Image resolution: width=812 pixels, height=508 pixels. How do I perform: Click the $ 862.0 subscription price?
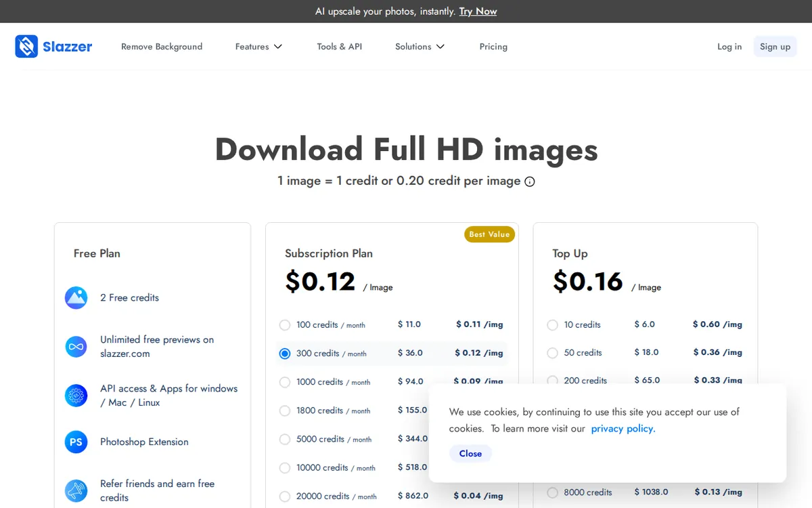(x=413, y=496)
